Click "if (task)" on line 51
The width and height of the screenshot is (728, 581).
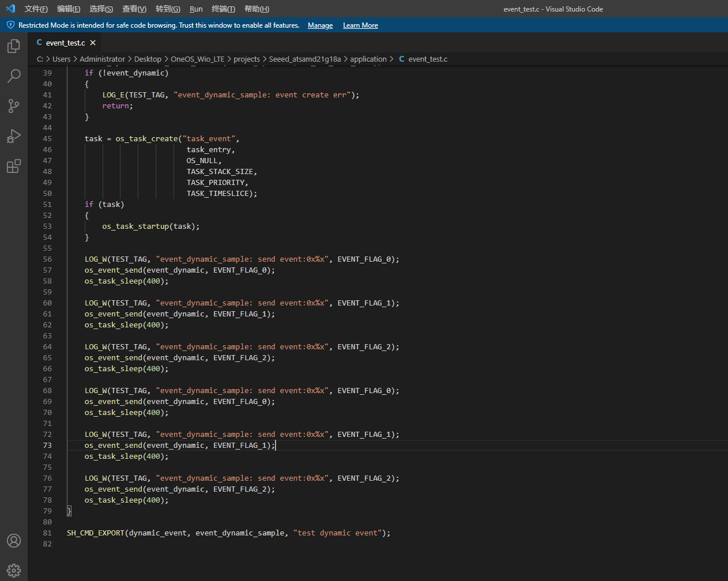tap(104, 205)
